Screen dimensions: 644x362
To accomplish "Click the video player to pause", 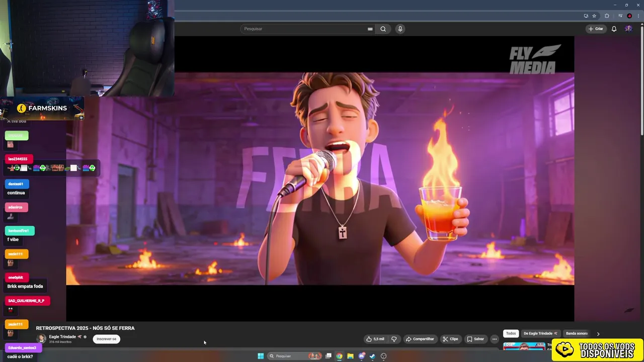I will tap(320, 178).
